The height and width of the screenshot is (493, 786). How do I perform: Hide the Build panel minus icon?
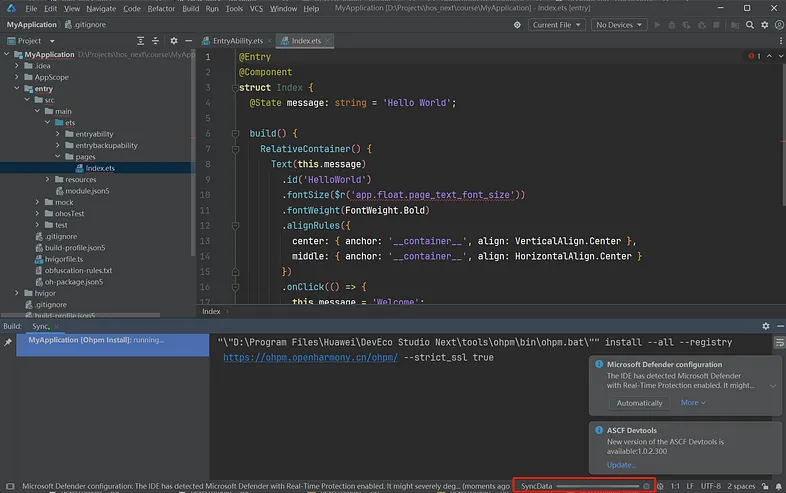pyautogui.click(x=780, y=326)
